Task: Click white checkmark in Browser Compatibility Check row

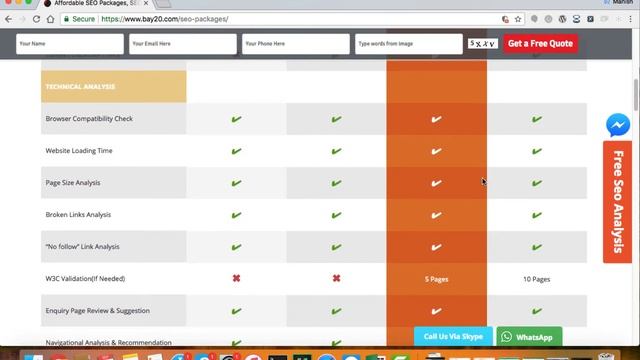Action: pyautogui.click(x=436, y=119)
